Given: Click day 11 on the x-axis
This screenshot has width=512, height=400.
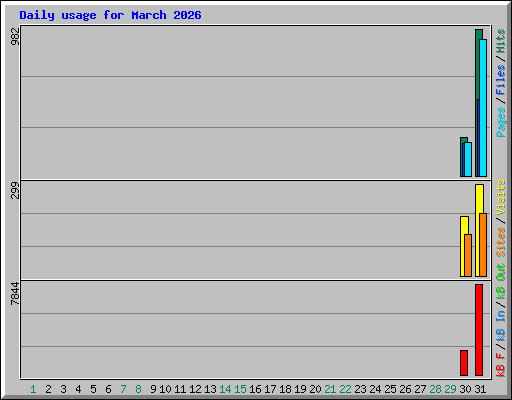Looking at the screenshot, I should tap(180, 389).
